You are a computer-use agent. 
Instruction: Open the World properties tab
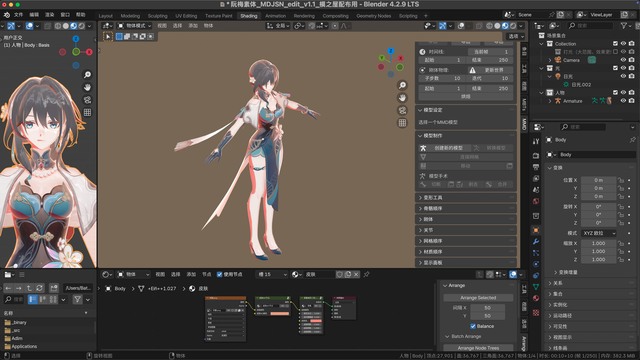(x=536, y=201)
